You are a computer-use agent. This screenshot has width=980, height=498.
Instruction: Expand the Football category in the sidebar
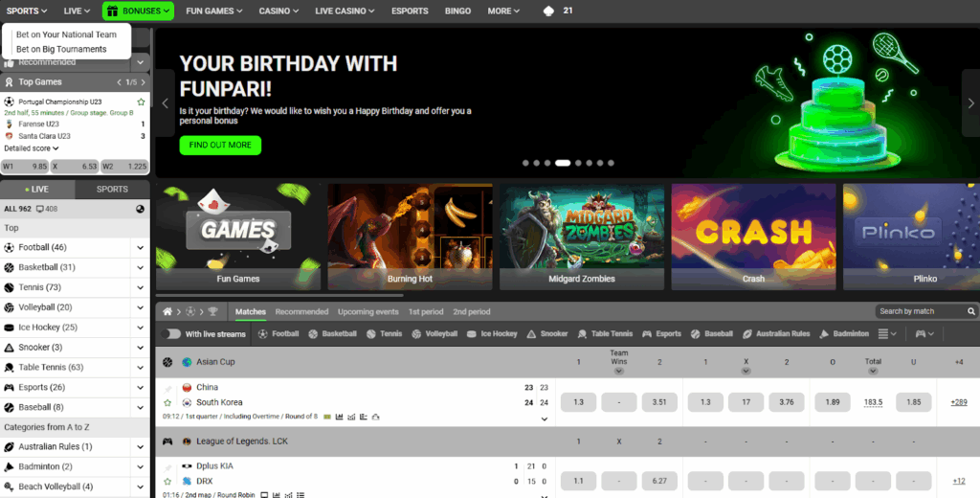click(x=141, y=247)
